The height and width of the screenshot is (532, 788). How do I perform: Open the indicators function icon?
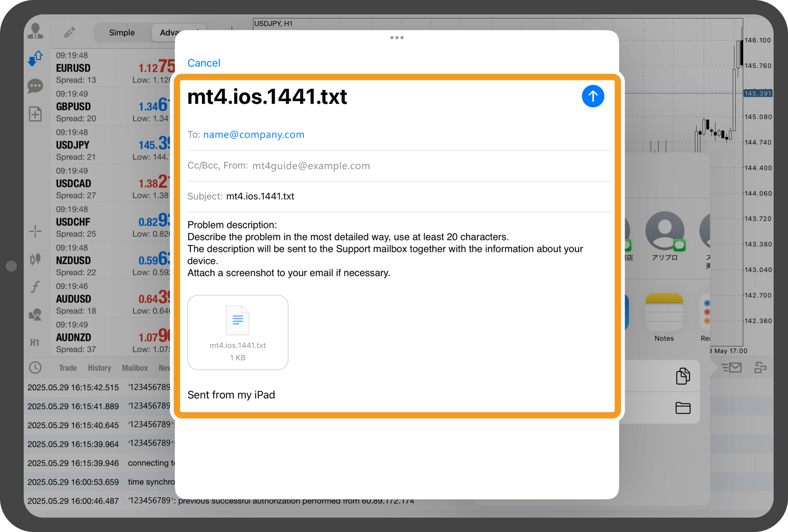tap(35, 287)
